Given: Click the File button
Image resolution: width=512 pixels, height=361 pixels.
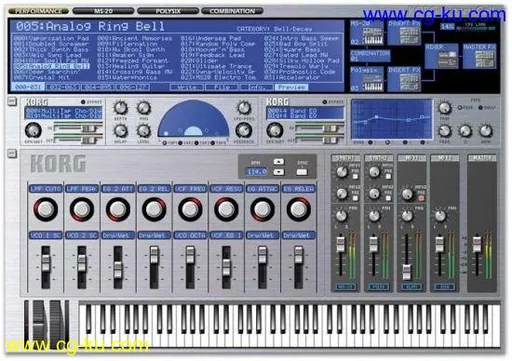Looking at the screenshot, I should click(x=222, y=87).
